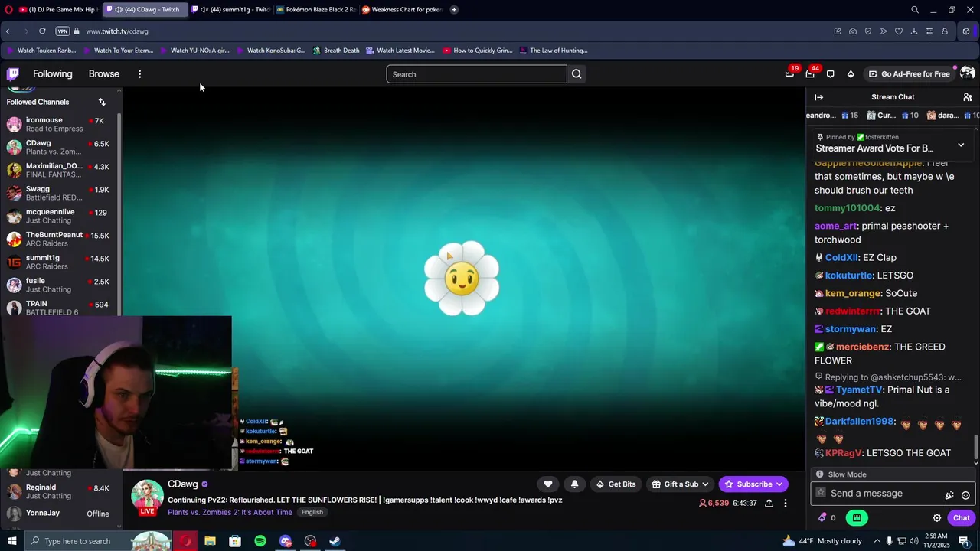Open Maximilian_DOOD channel in sidebar
The image size is (980, 551).
pyautogui.click(x=60, y=170)
